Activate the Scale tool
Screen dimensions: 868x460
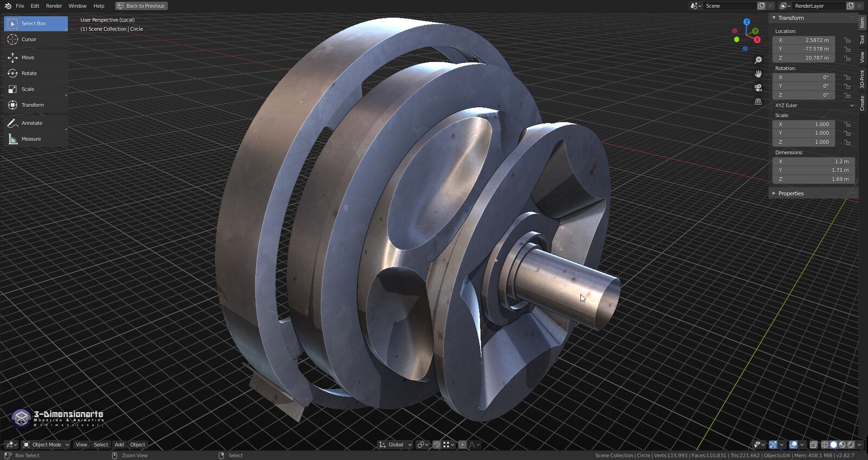tap(36, 89)
